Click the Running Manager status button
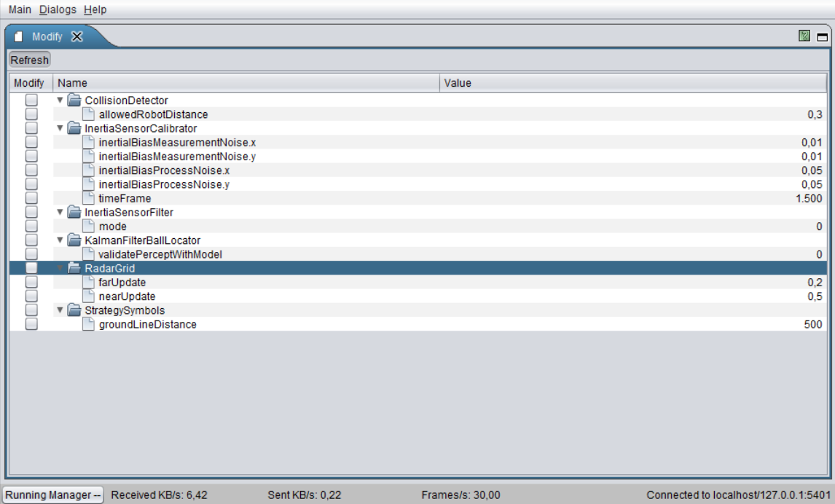The width and height of the screenshot is (835, 504). tap(53, 495)
